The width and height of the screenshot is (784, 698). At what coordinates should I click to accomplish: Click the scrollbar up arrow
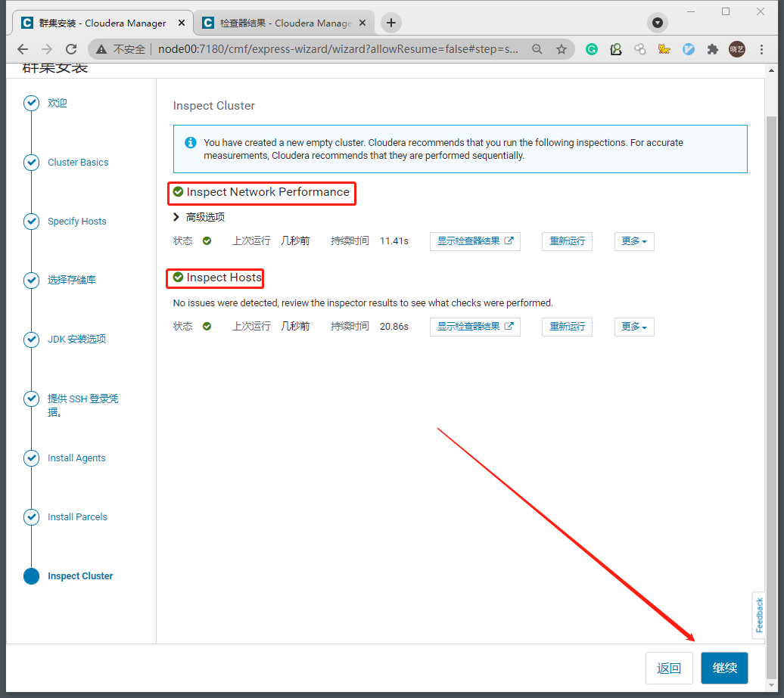click(x=771, y=71)
